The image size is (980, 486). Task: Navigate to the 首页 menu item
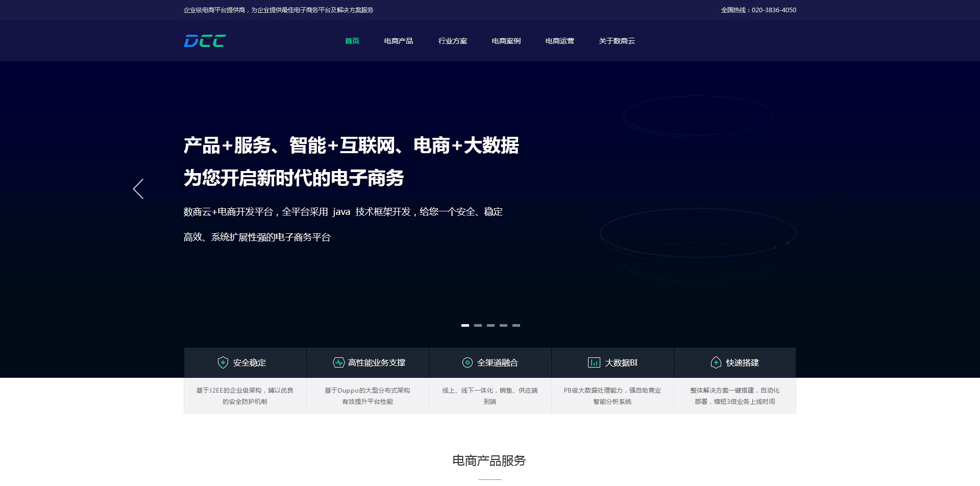point(352,41)
